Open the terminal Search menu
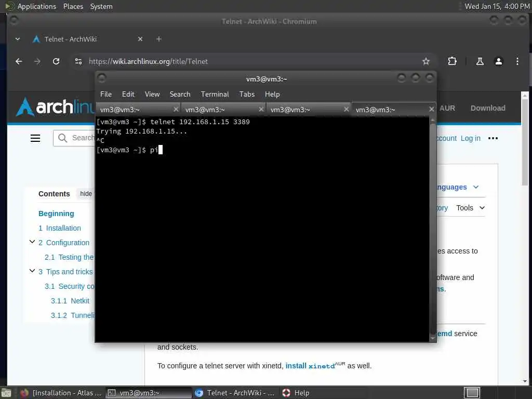 click(180, 95)
